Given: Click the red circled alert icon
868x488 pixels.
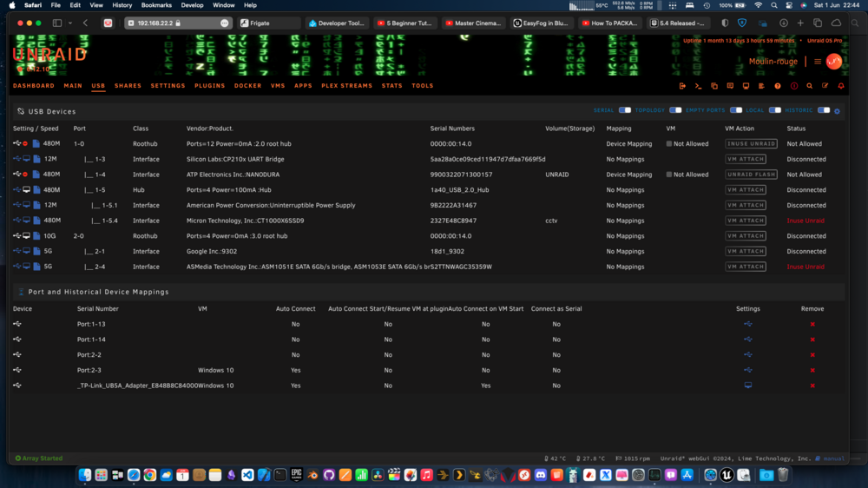Looking at the screenshot, I should point(794,87).
